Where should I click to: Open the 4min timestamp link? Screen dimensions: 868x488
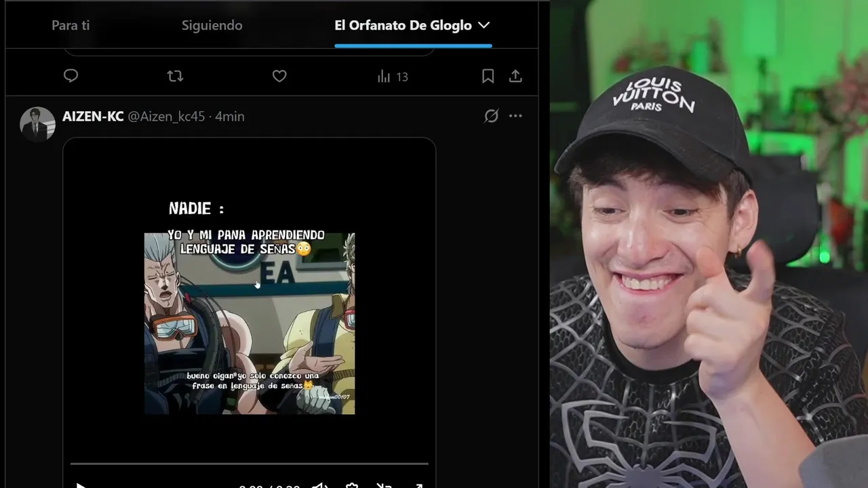230,117
